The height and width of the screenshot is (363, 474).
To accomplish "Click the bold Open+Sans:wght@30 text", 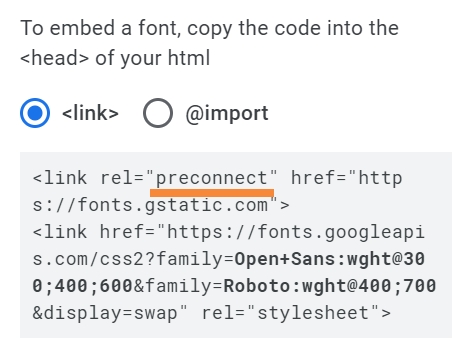I will tap(330, 259).
